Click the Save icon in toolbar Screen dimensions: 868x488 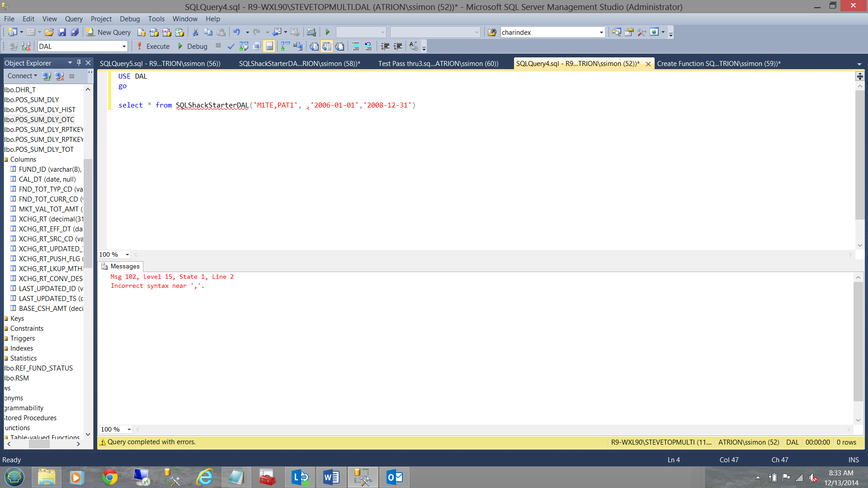[x=62, y=32]
